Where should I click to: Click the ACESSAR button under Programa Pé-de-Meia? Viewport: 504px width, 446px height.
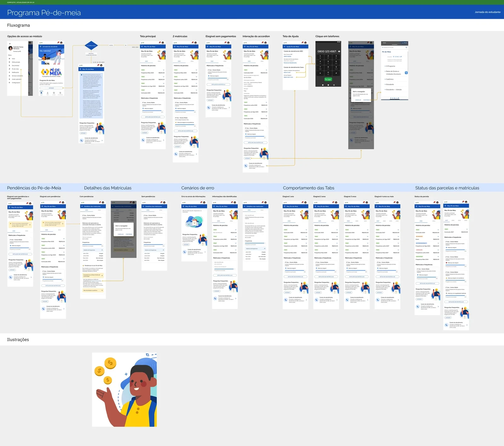51,88
